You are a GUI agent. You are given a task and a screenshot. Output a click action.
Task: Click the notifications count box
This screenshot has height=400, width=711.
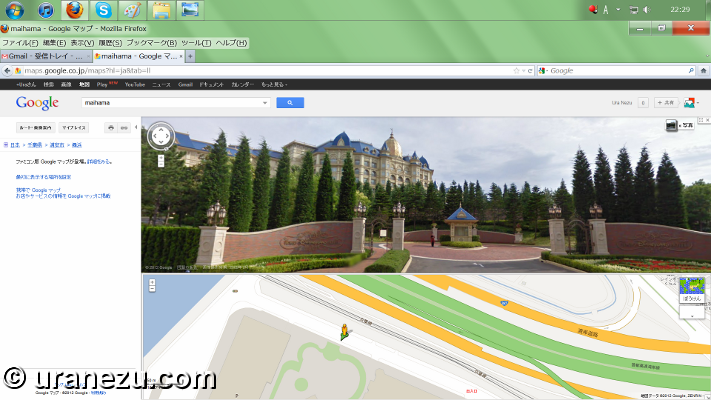[x=643, y=103]
